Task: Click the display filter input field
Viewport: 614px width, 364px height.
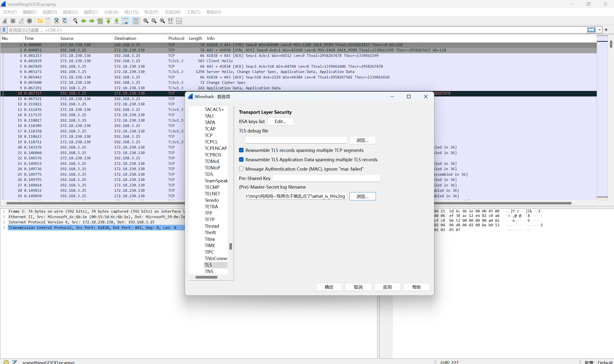Action: (297, 30)
